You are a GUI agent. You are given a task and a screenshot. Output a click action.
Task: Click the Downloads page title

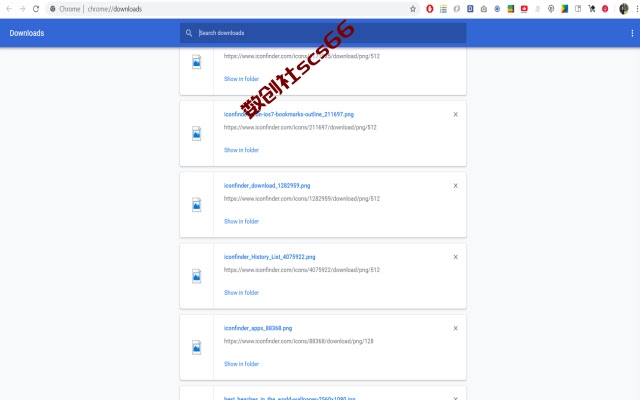point(27,33)
